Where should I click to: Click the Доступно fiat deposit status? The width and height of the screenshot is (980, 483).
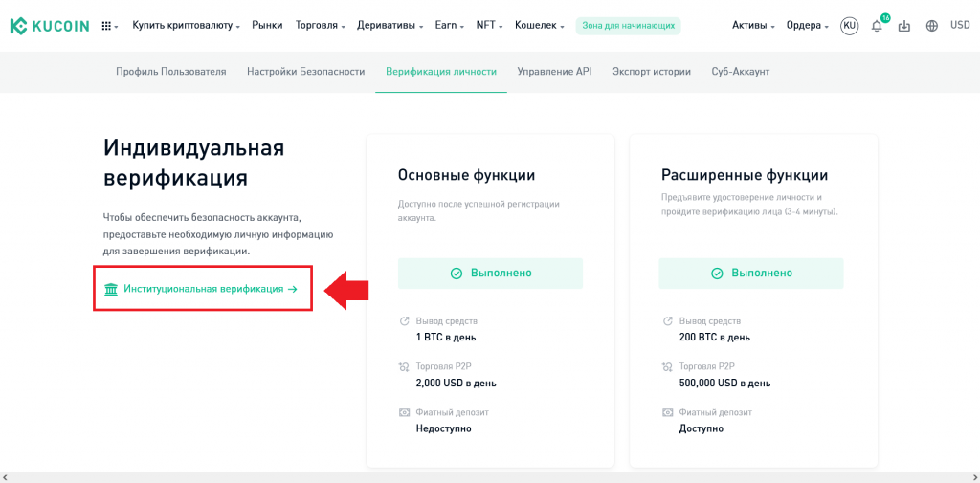point(702,428)
